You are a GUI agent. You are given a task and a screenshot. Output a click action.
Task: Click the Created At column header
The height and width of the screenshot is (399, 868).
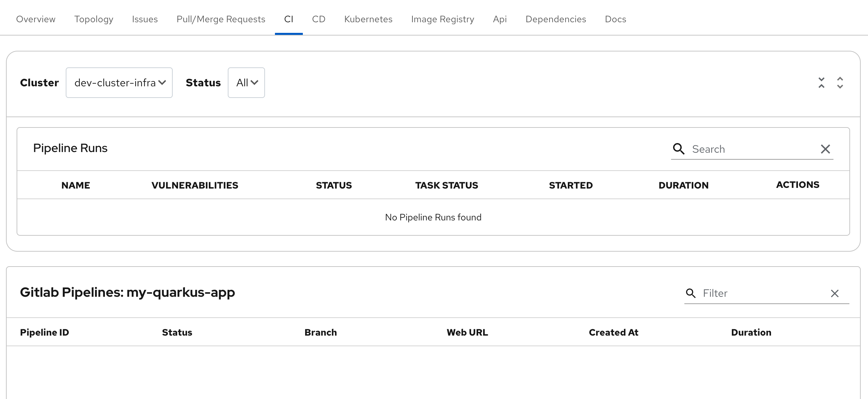click(613, 332)
